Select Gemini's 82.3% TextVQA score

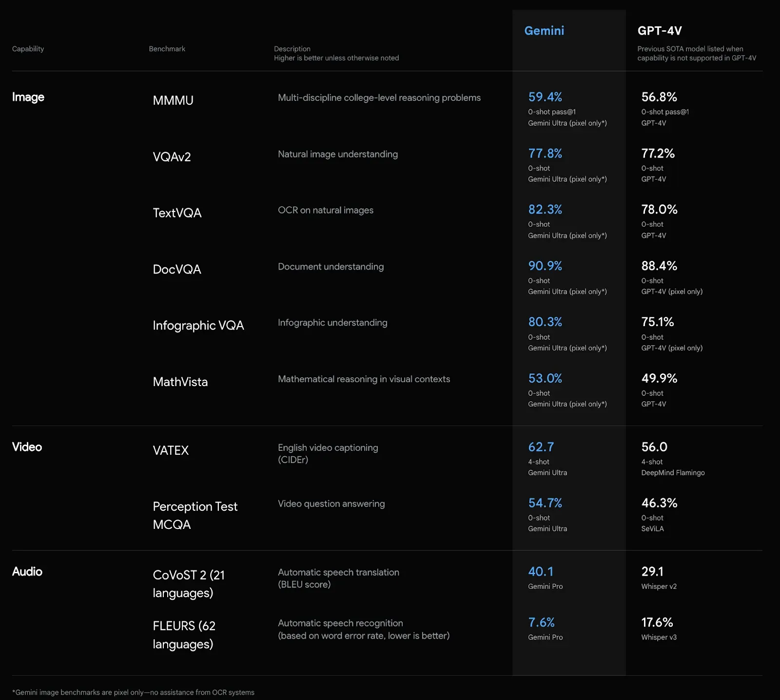pyautogui.click(x=545, y=210)
